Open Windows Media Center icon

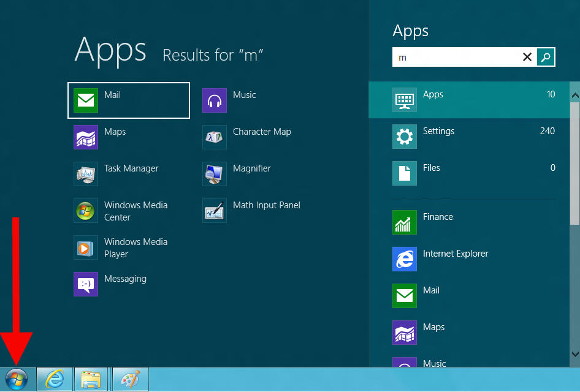(x=86, y=211)
